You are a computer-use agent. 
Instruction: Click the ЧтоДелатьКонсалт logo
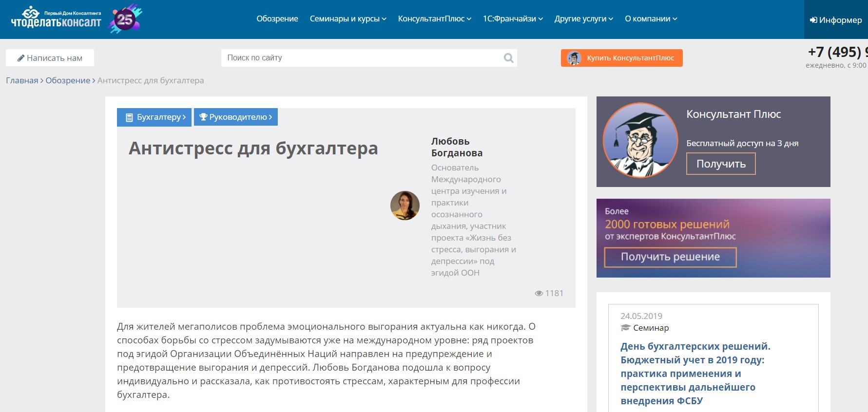(x=56, y=19)
